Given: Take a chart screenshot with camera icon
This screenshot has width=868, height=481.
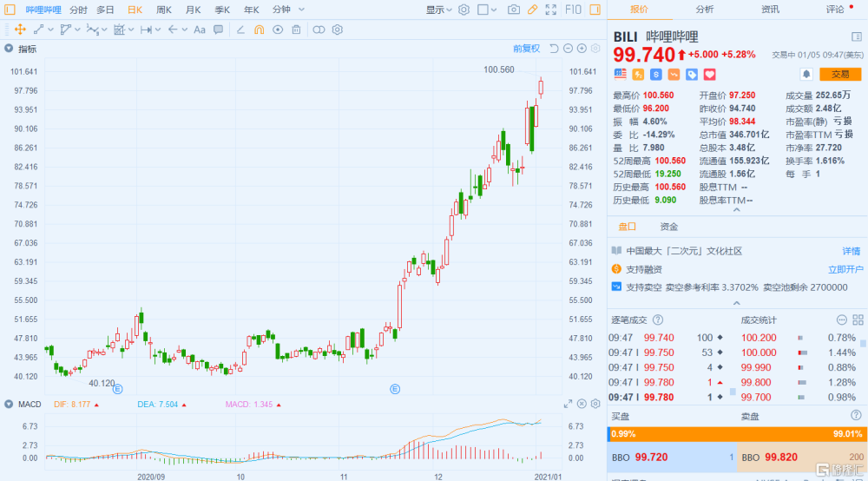Looking at the screenshot, I should tap(514, 10).
